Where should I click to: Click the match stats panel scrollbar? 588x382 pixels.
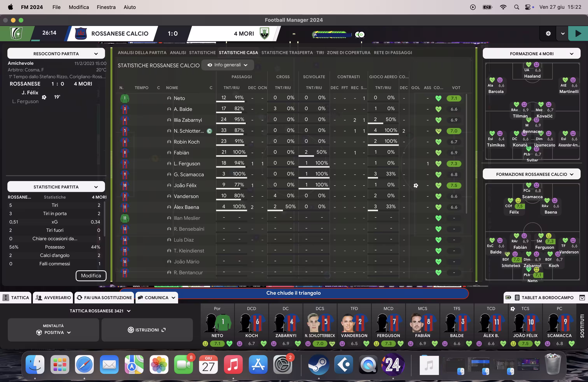(104, 219)
